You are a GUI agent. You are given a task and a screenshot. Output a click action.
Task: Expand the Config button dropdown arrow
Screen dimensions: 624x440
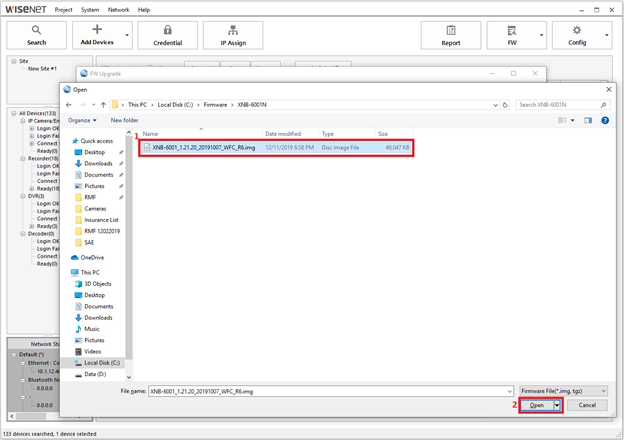click(607, 35)
